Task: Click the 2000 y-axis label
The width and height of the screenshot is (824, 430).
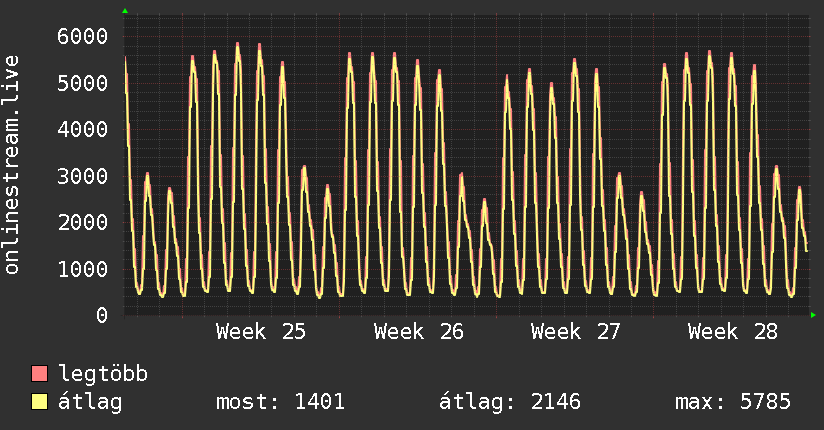Action: [83, 222]
